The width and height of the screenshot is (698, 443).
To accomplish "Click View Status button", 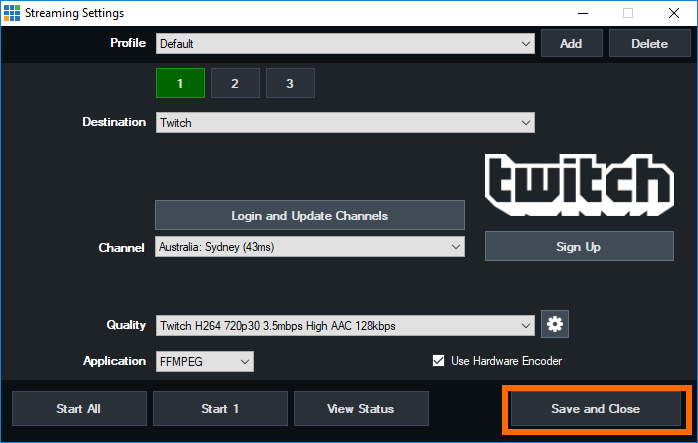I will 360,409.
